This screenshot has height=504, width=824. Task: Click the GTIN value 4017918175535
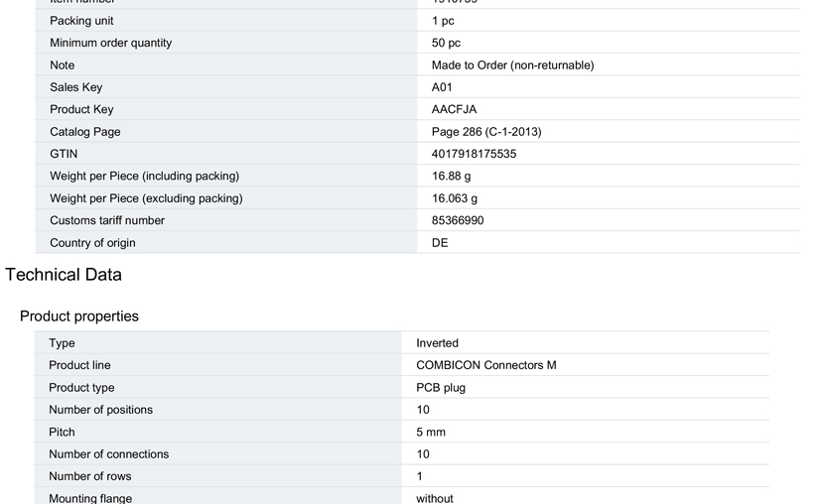474,154
